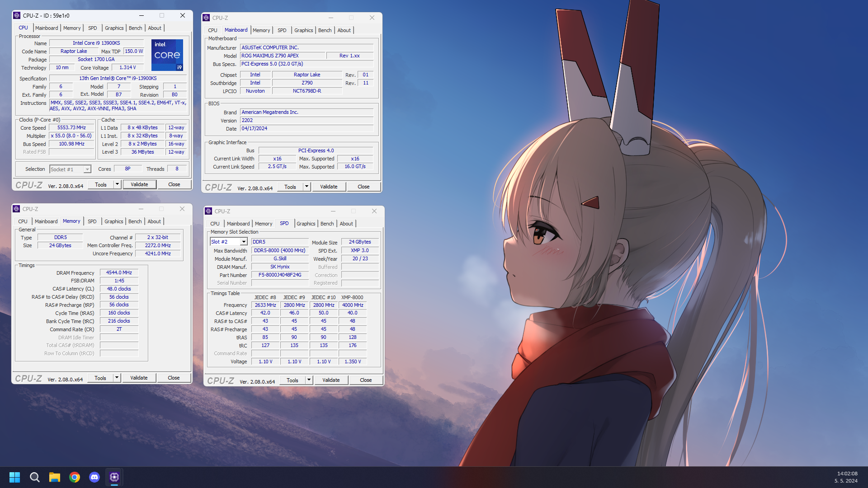Click the Level 3 cache 36 MBytes field
The image size is (868, 488).
142,152
